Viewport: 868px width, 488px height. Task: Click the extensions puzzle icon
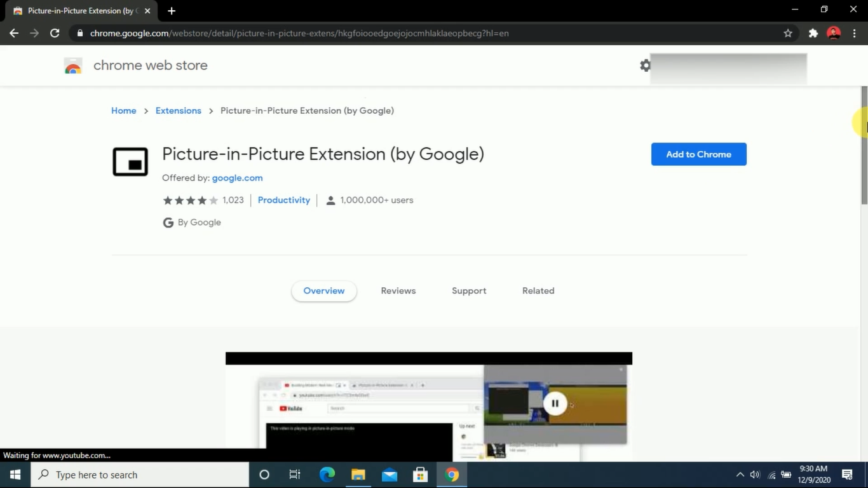[813, 33]
